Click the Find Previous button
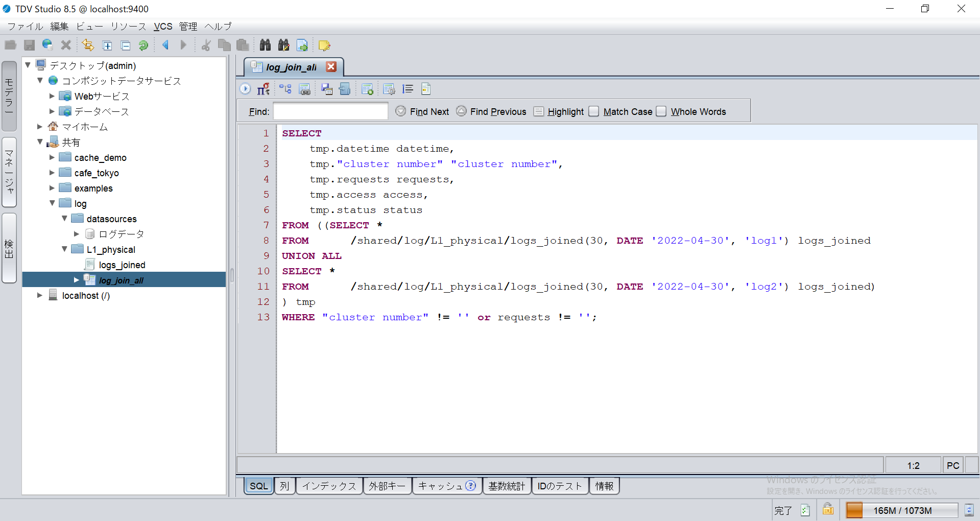The width and height of the screenshot is (980, 521). (x=491, y=111)
